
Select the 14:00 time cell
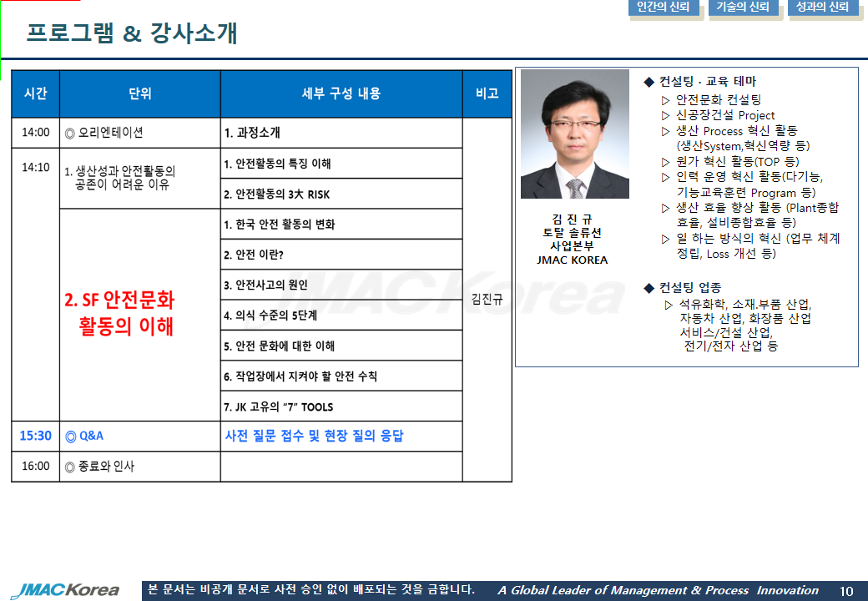[x=35, y=132]
